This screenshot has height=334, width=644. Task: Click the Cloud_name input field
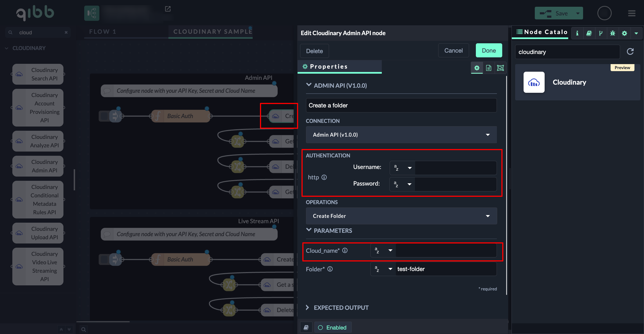coord(446,250)
